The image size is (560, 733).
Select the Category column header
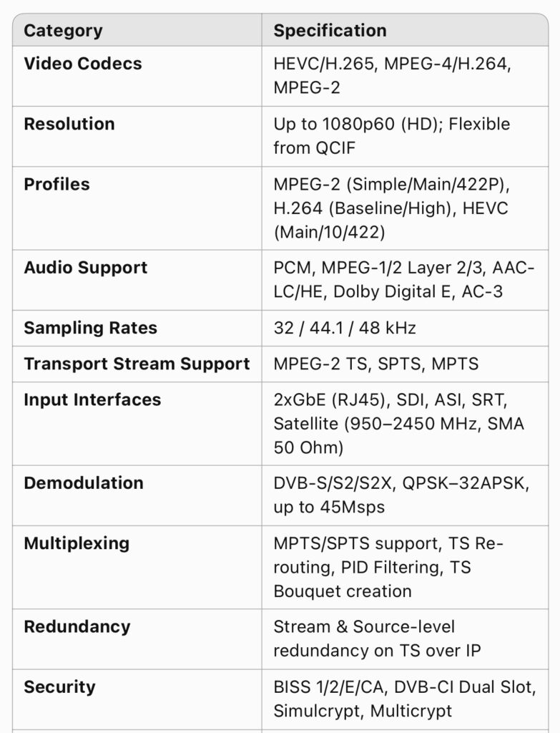[63, 31]
